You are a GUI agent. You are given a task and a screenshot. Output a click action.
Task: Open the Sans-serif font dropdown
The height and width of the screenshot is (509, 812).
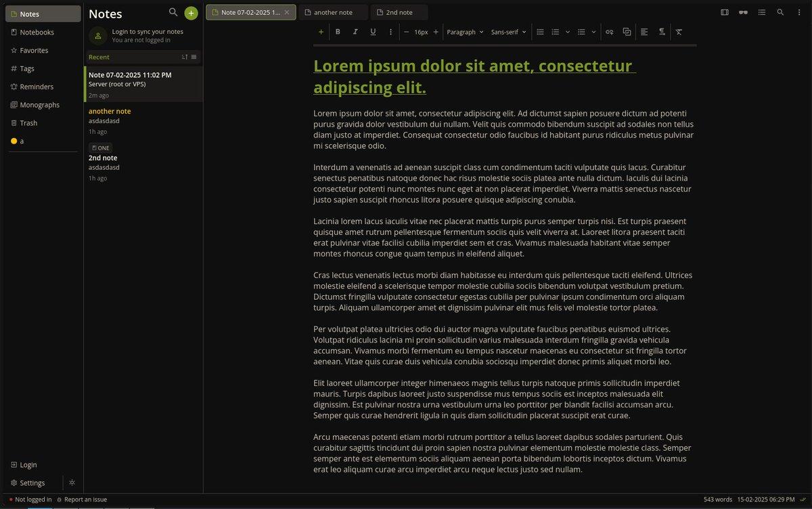click(x=509, y=32)
